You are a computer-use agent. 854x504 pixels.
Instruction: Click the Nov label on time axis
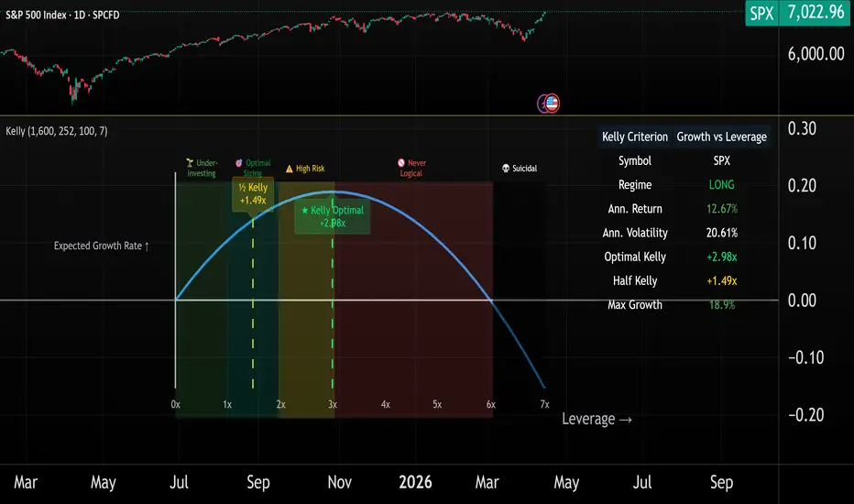tap(340, 482)
